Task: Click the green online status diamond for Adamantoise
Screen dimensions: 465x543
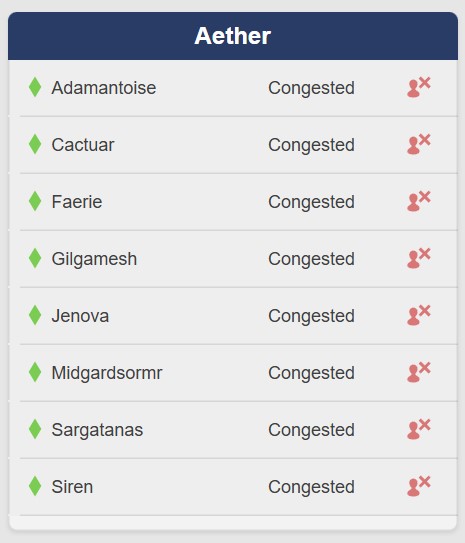Action: click(x=35, y=87)
